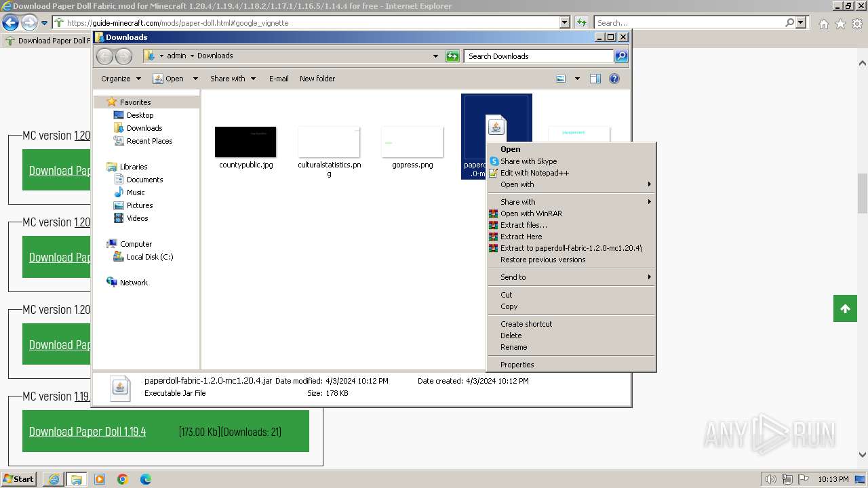868x488 pixels.
Task: Click the Start button
Action: tap(19, 479)
